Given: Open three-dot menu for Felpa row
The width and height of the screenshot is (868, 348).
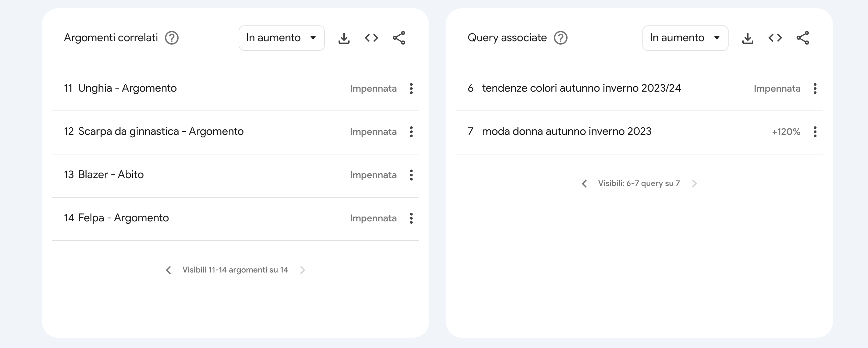Looking at the screenshot, I should click(411, 218).
